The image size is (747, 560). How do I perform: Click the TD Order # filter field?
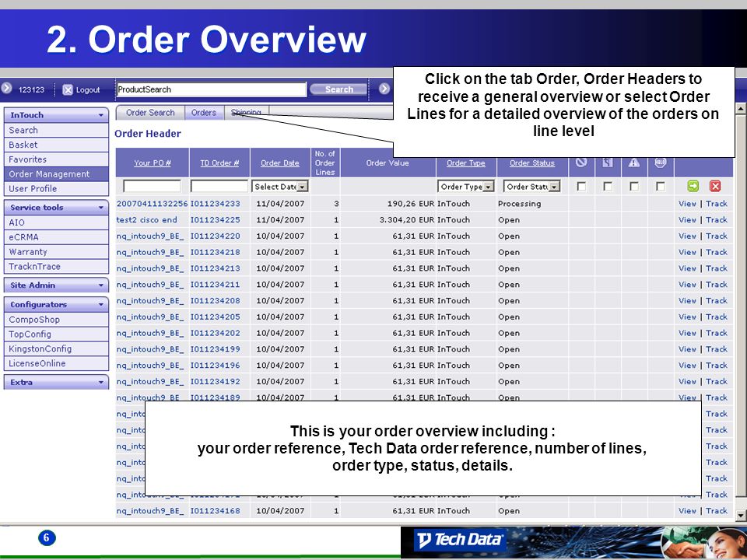[x=219, y=186]
